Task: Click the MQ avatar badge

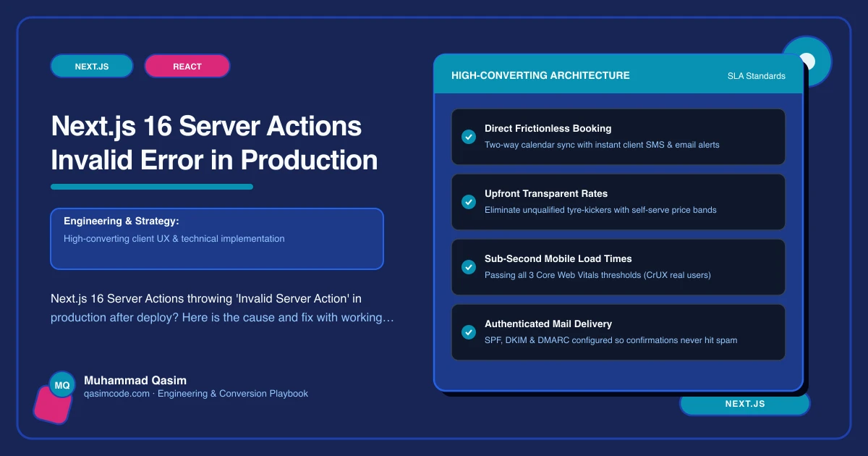Action: coord(62,385)
